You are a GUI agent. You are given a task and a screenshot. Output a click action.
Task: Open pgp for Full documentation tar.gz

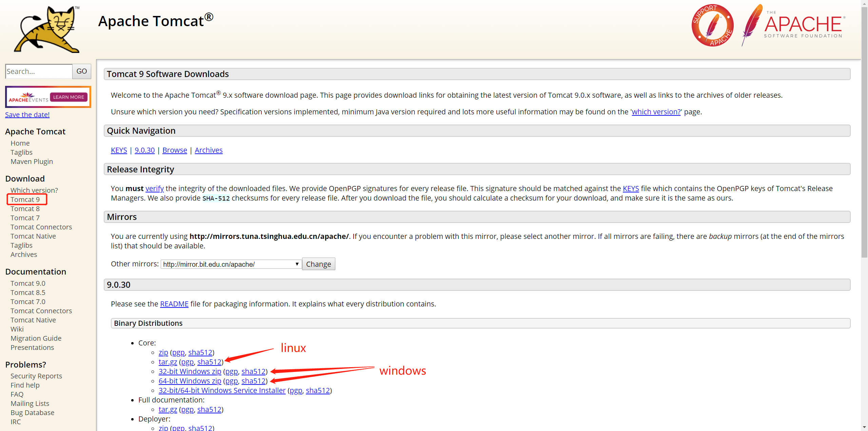[188, 410]
